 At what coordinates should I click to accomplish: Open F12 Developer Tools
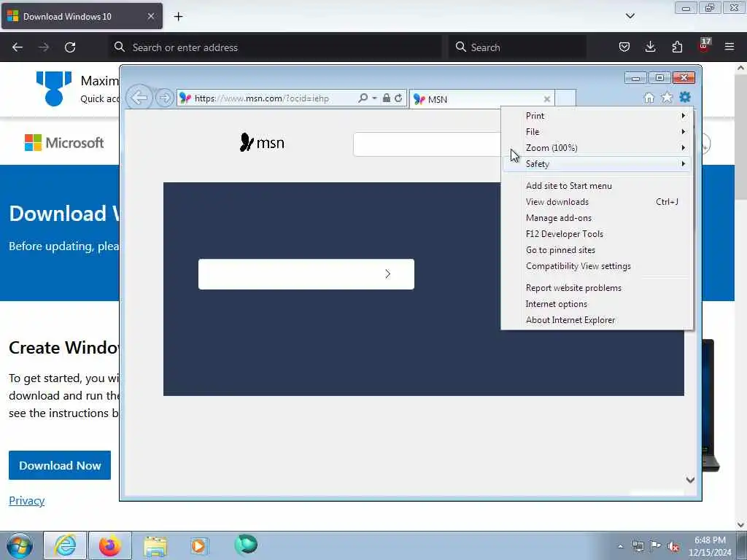click(597, 234)
